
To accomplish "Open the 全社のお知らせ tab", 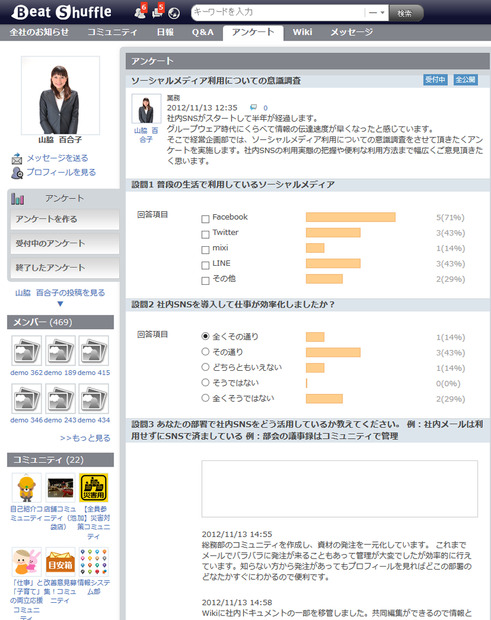I will pyautogui.click(x=39, y=32).
